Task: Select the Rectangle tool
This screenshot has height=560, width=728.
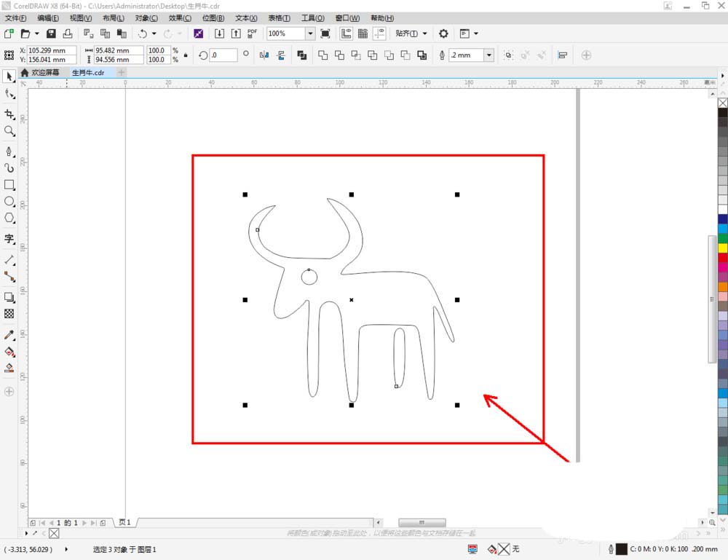Action: click(9, 185)
